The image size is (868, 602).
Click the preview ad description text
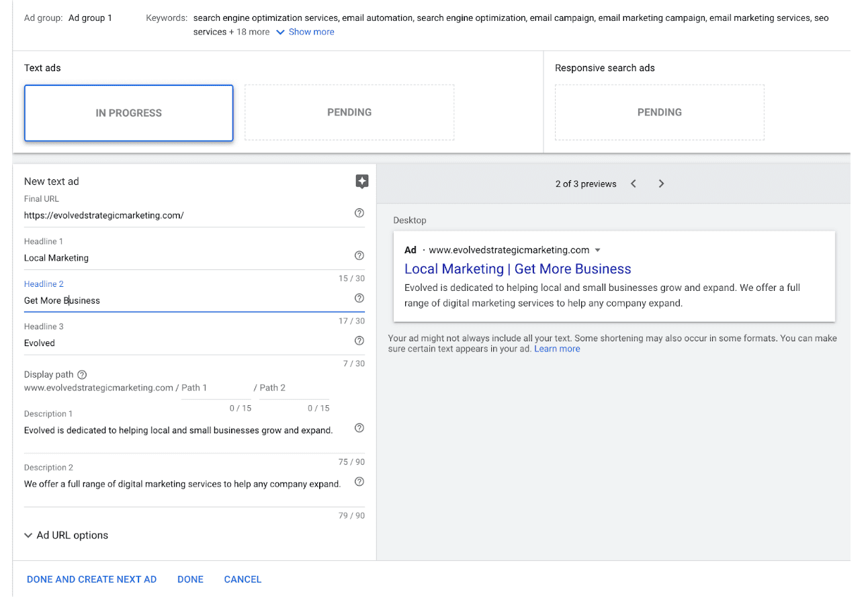pos(603,295)
